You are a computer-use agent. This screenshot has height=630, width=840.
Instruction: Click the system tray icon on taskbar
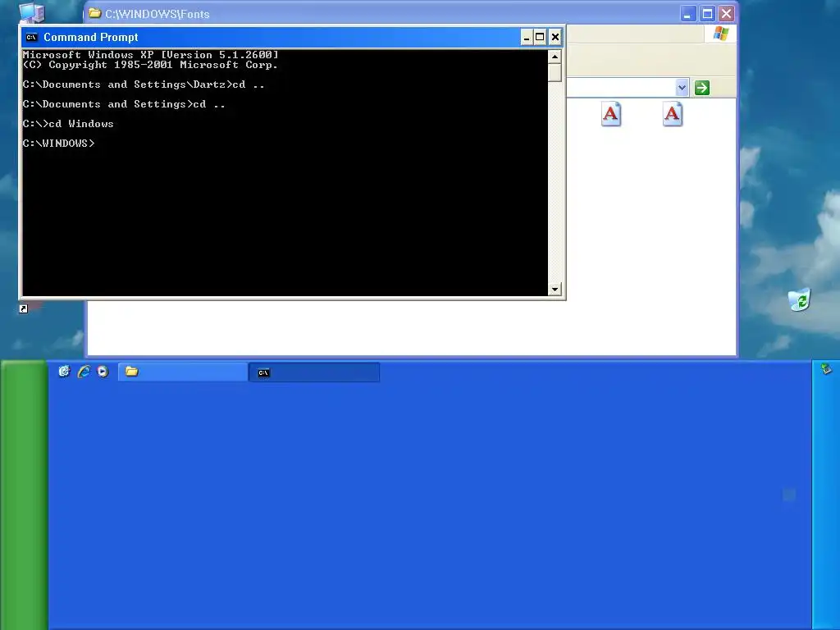[x=826, y=368]
